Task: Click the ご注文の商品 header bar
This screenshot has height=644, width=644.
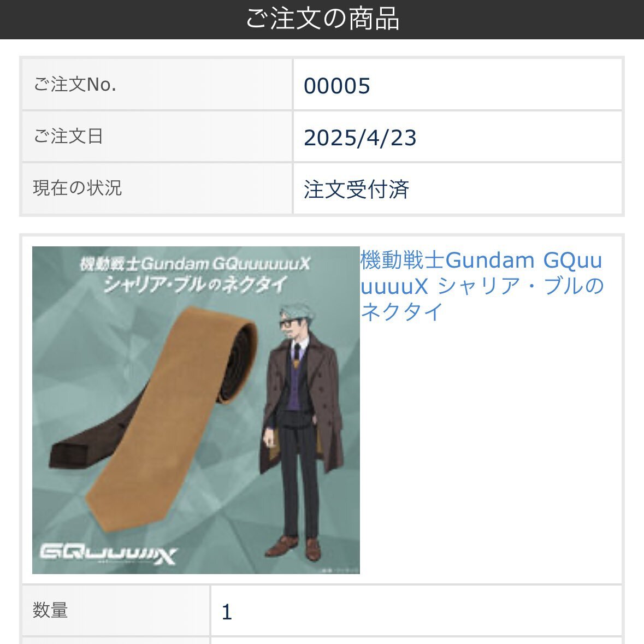Action: (322, 19)
